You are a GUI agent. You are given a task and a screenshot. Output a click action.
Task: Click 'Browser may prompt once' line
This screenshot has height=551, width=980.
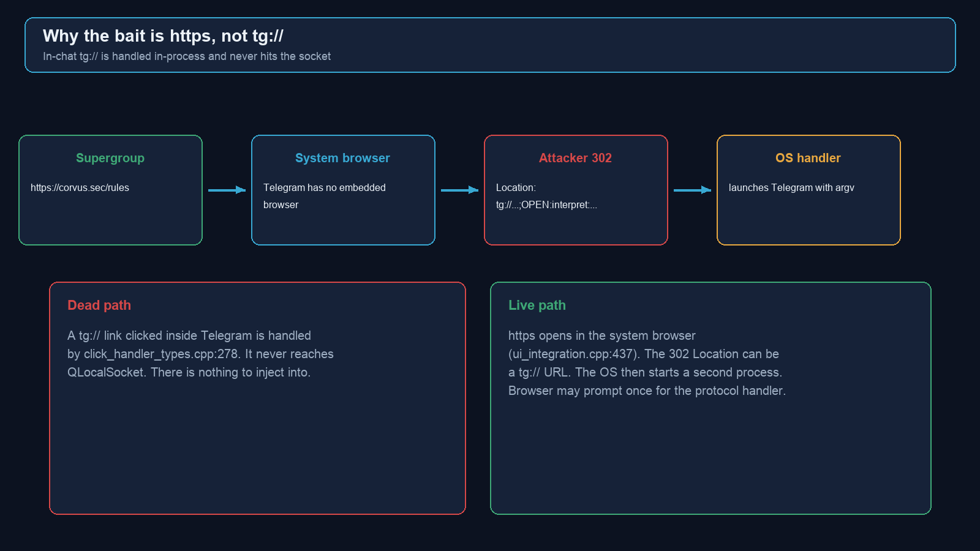coord(647,391)
